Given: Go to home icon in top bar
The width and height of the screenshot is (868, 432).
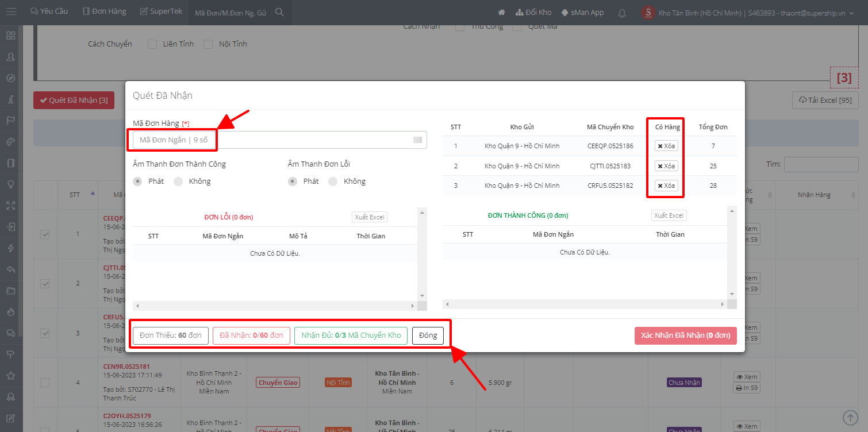Looking at the screenshot, I should 501,12.
